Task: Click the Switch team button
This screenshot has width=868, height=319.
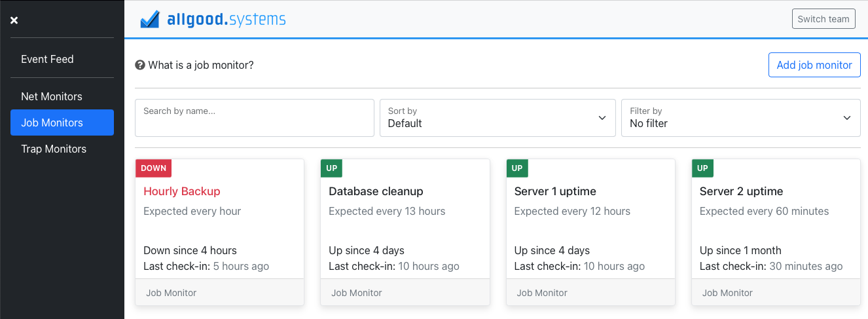Action: (823, 19)
